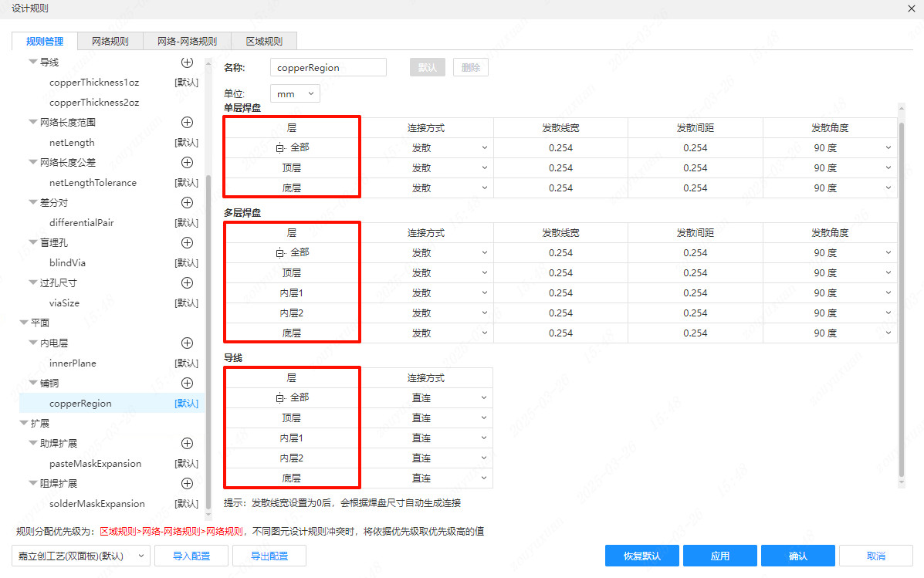Click the copperRegion name input field
This screenshot has width=924, height=578.
(x=328, y=67)
